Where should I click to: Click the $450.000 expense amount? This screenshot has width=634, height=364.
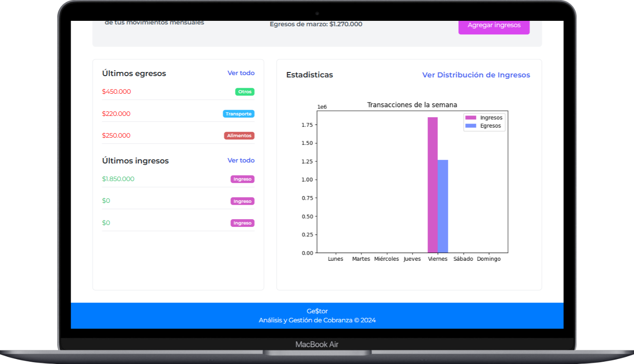click(x=116, y=92)
